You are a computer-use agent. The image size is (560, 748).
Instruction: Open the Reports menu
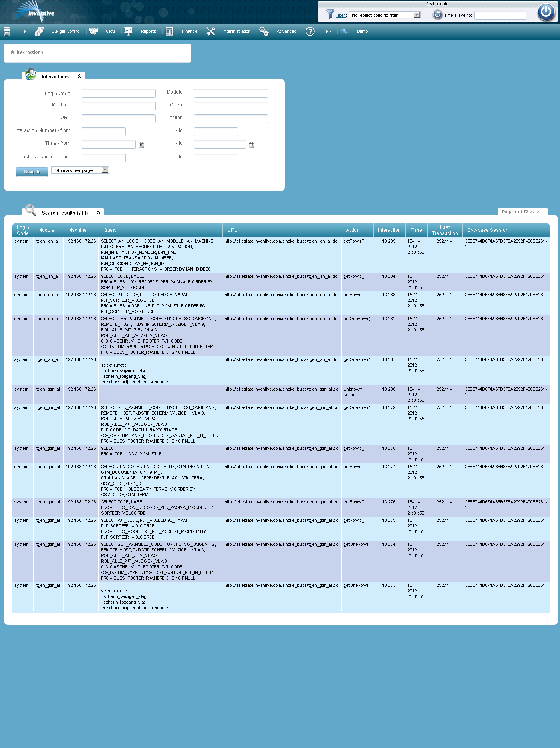click(148, 32)
